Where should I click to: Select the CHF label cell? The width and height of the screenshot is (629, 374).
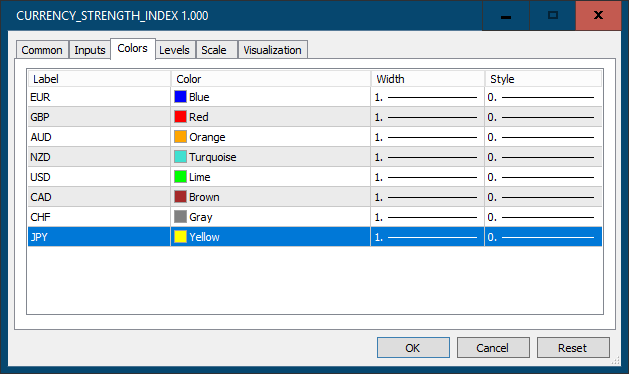coord(99,217)
